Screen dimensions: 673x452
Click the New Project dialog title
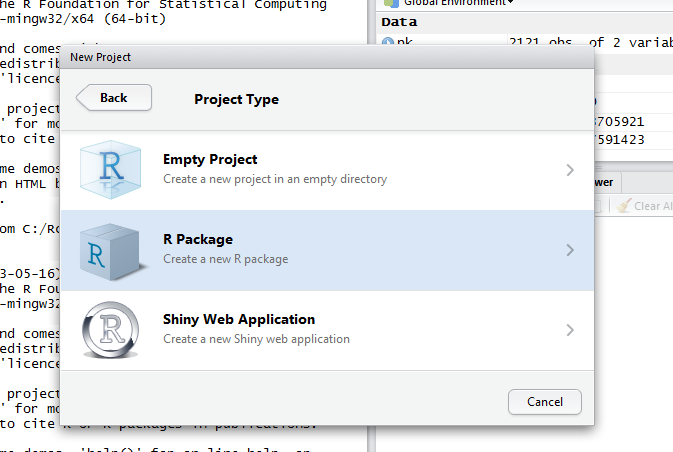click(100, 57)
